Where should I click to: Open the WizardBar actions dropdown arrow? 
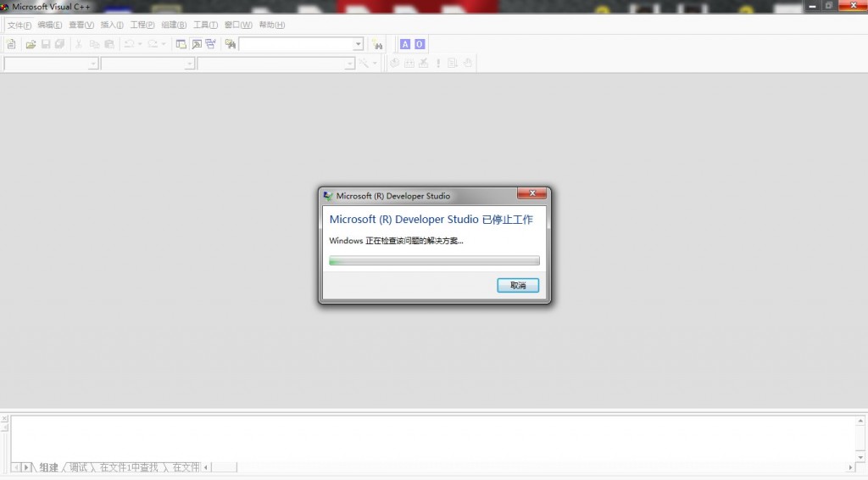(x=375, y=63)
